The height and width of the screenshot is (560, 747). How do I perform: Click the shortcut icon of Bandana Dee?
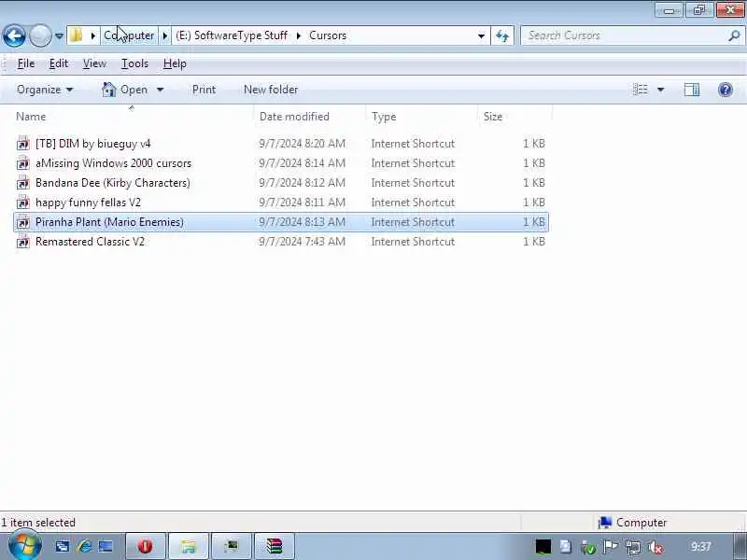[22, 183]
